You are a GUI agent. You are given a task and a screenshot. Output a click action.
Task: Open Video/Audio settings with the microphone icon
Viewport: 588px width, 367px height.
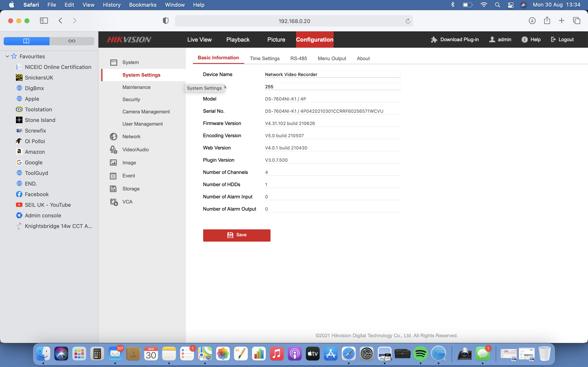(x=113, y=149)
